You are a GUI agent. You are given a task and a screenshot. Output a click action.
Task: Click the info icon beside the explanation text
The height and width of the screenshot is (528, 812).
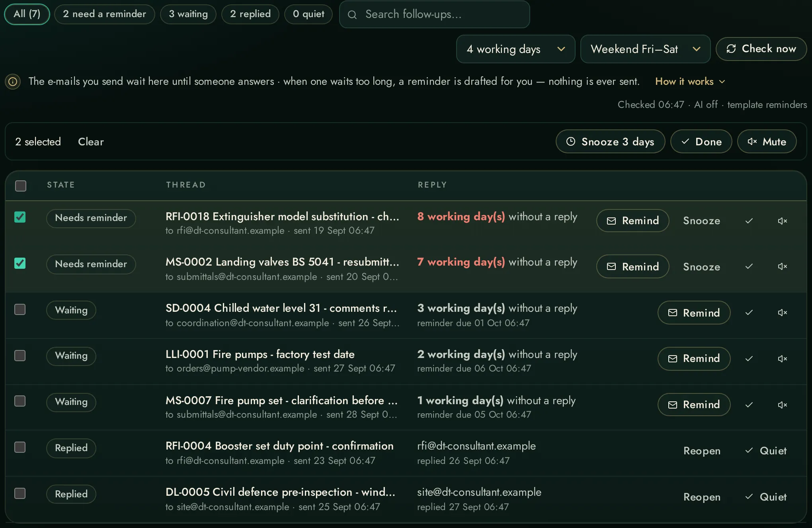(13, 82)
